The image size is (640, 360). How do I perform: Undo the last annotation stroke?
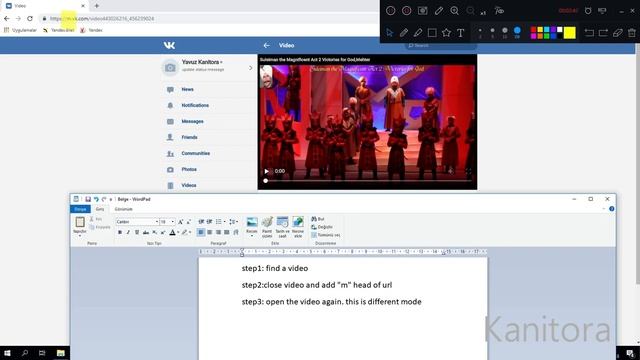[589, 33]
